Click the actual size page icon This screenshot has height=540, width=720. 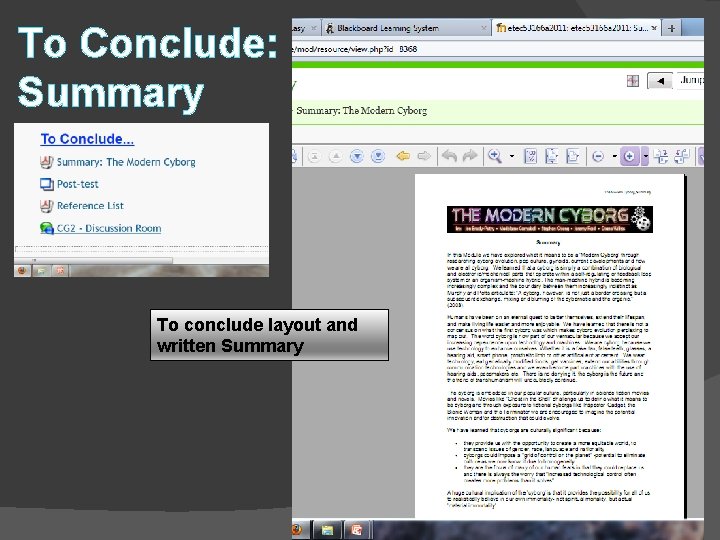pos(530,156)
